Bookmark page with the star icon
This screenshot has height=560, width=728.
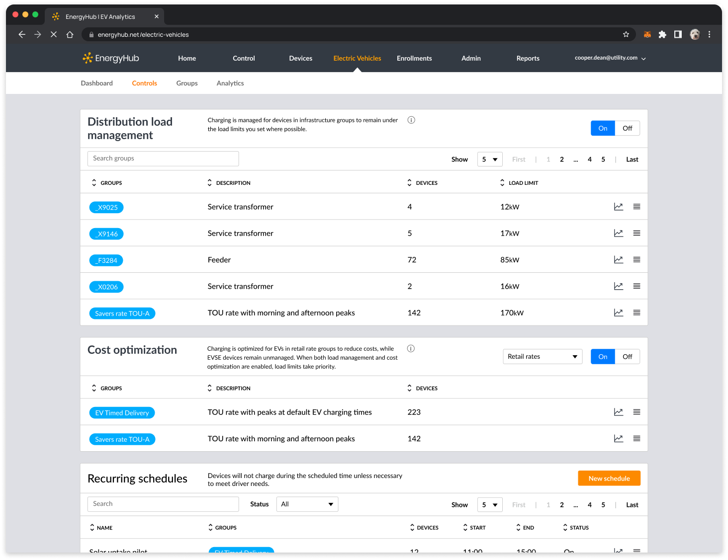click(626, 34)
